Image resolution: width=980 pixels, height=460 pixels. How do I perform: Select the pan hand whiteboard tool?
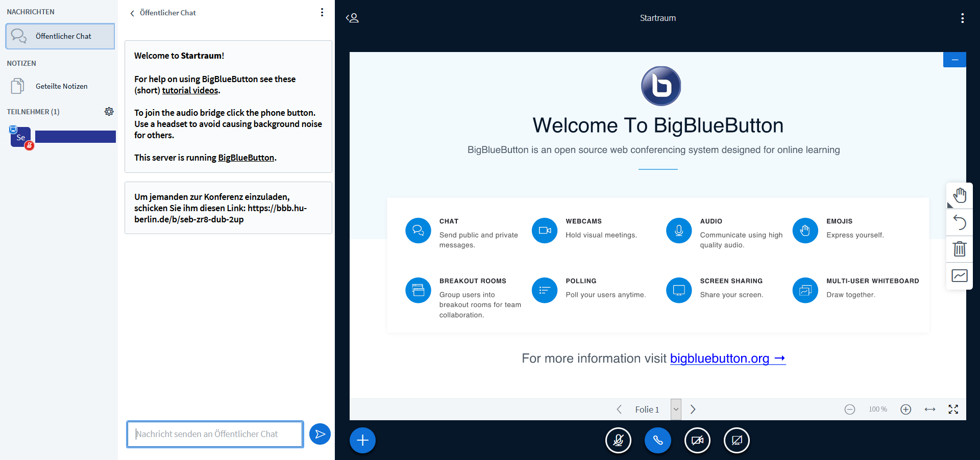(x=960, y=196)
